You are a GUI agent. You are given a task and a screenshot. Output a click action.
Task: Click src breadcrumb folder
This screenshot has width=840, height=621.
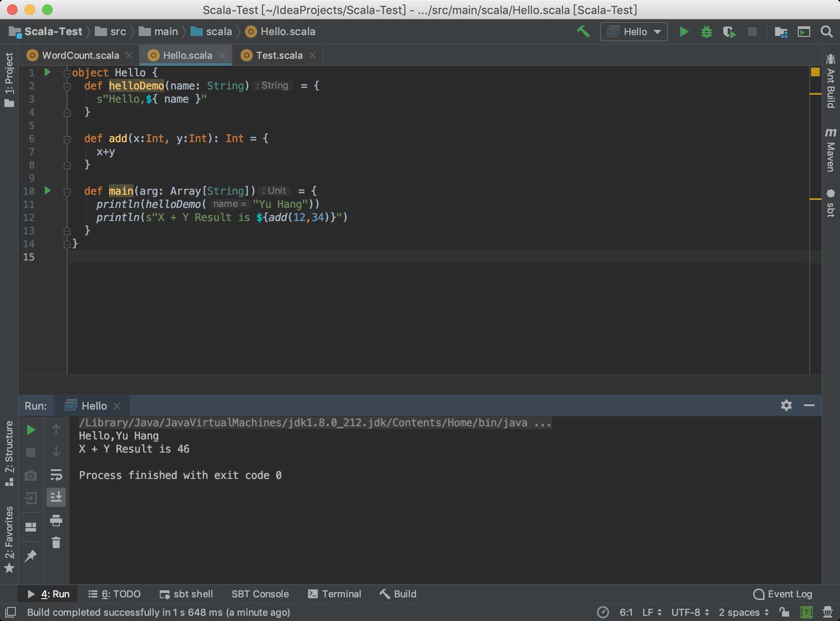point(111,32)
